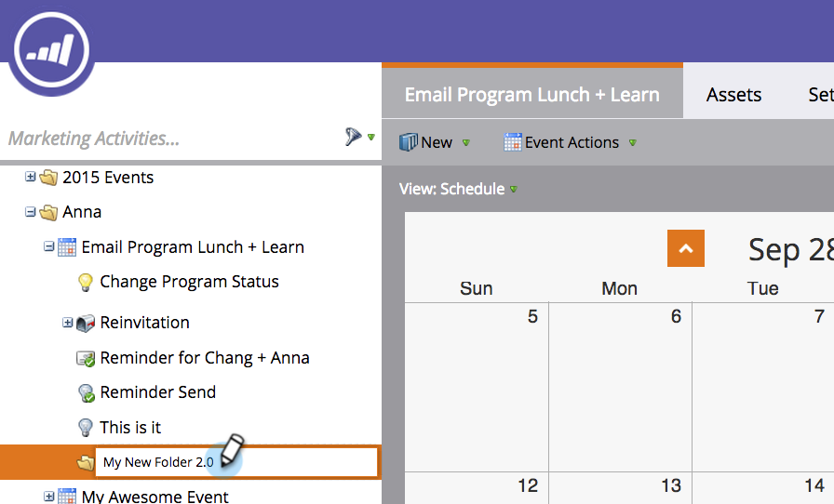
Task: Open the View: Schedule dropdown
Action: [459, 189]
